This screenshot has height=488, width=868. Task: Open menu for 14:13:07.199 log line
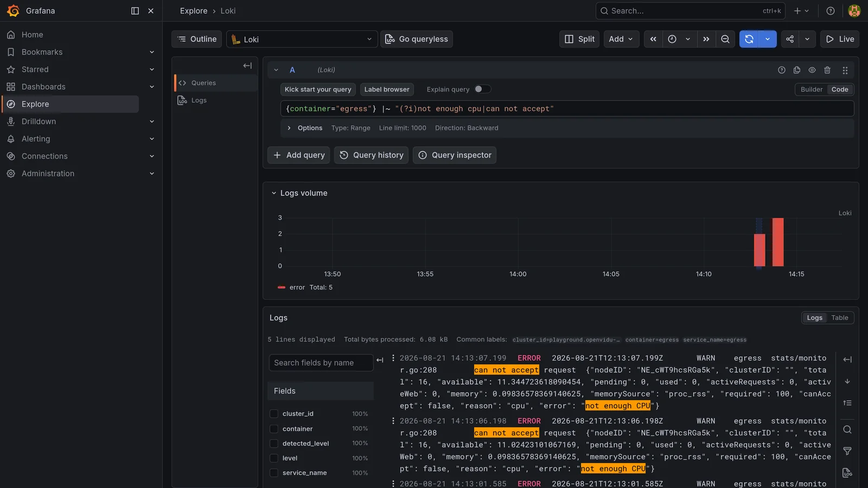[393, 358]
